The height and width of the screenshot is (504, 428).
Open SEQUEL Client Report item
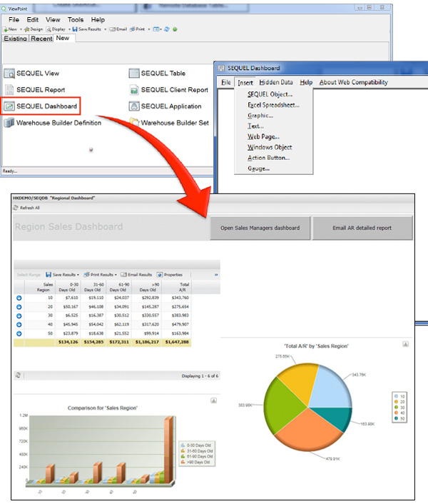point(168,90)
